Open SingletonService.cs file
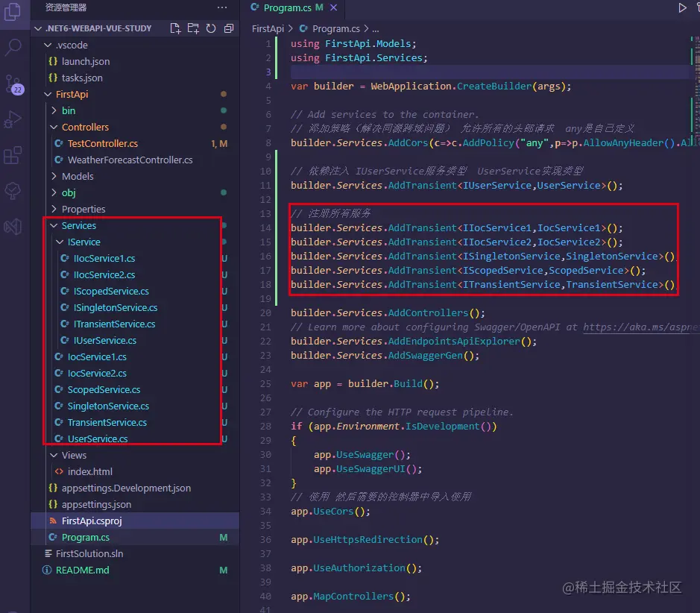 [x=135, y=406]
